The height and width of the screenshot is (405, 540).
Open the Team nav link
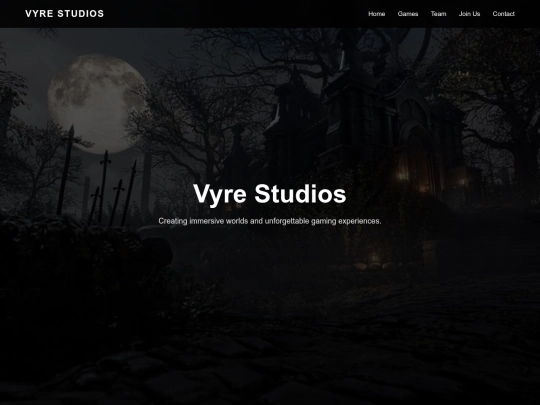pos(438,14)
